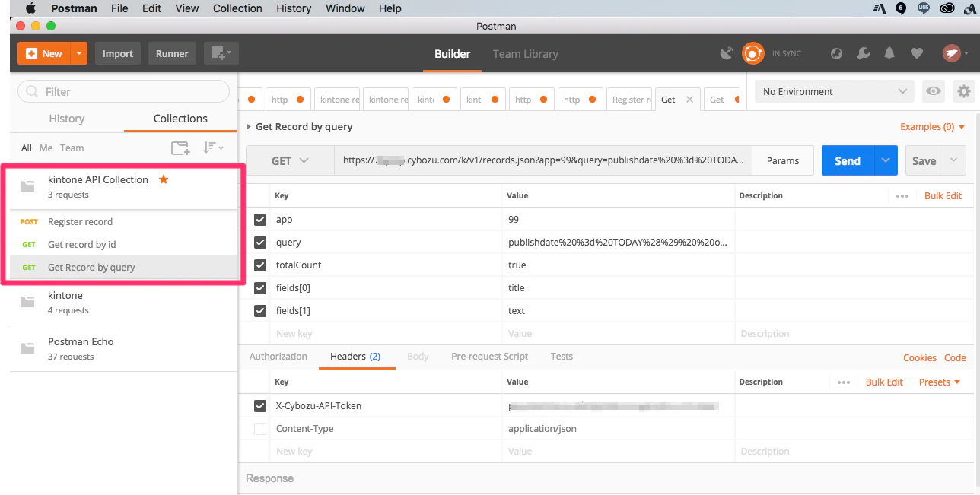
Task: Disable the totalCount parameter
Action: pyautogui.click(x=260, y=265)
